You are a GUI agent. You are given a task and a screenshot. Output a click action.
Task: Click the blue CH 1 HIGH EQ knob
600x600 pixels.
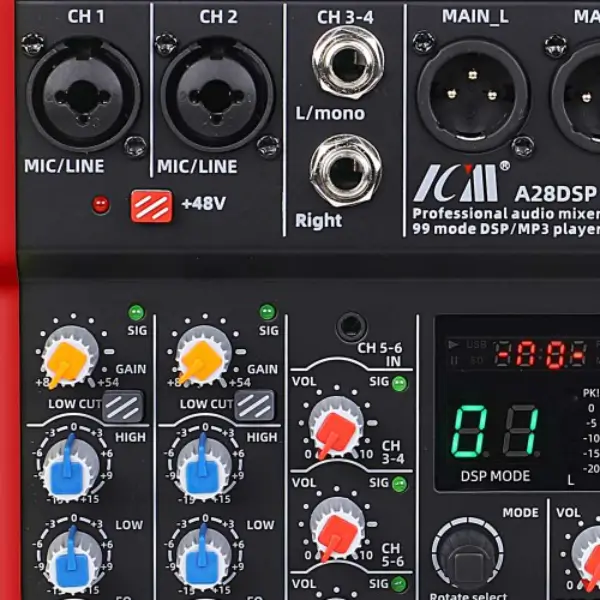(x=69, y=465)
